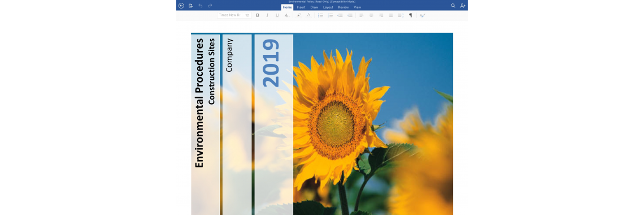Expand more font formatting options

(287, 15)
